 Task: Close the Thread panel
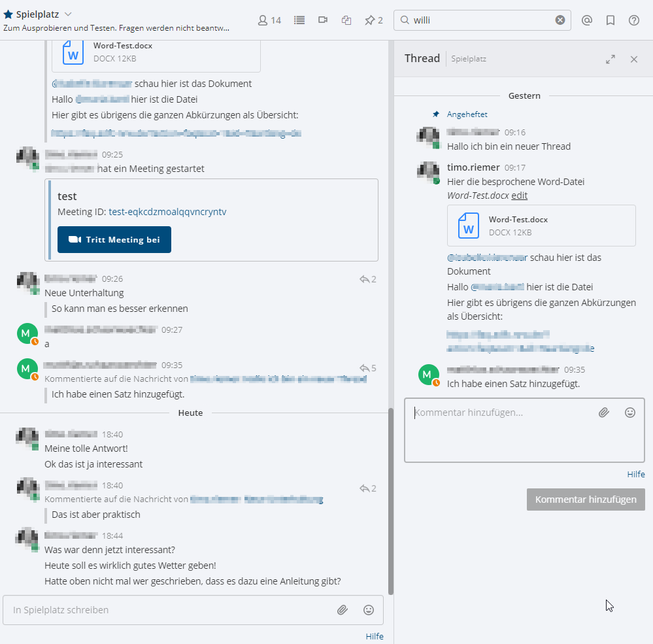[x=634, y=59]
